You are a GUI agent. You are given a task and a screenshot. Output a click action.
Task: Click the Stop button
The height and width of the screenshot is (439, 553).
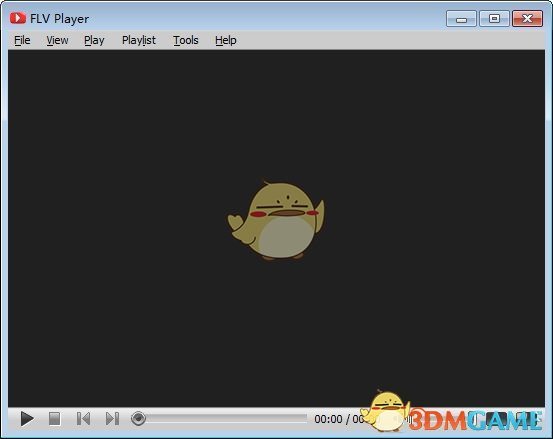point(55,419)
